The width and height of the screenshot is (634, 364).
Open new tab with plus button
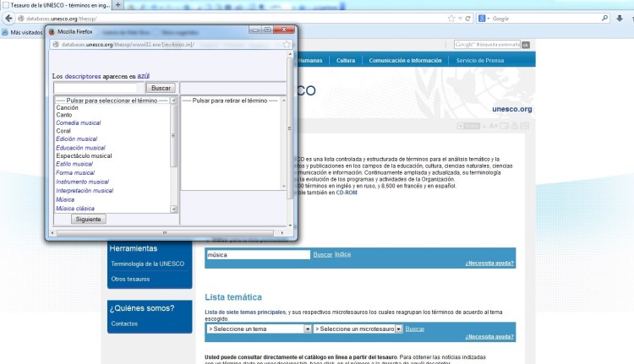coord(118,5)
